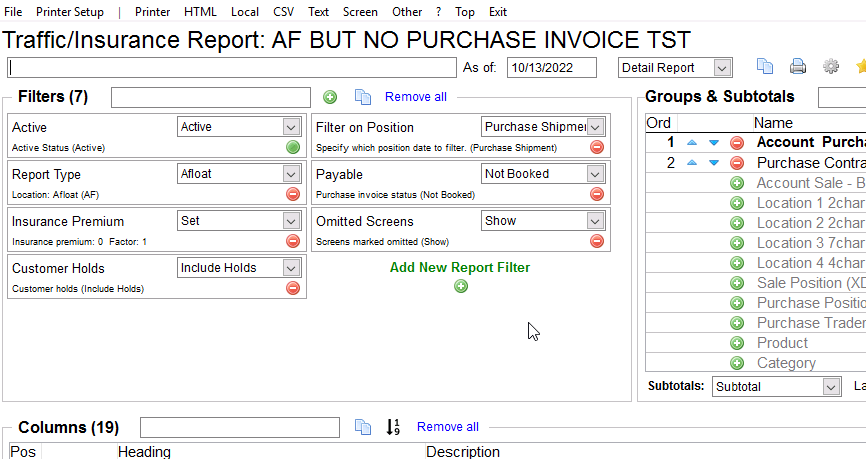Add Account Sale group
Screen dimensions: 866x459
(x=737, y=183)
